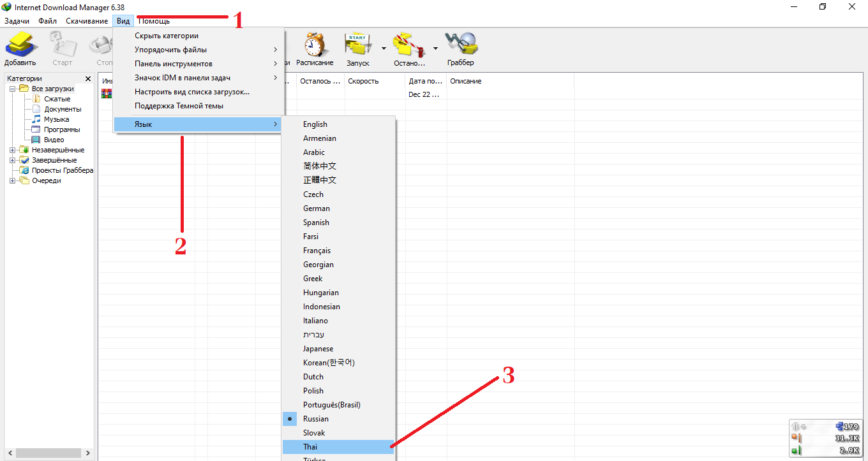The image size is (868, 461).
Task: Select Czech language
Action: [x=339, y=194]
